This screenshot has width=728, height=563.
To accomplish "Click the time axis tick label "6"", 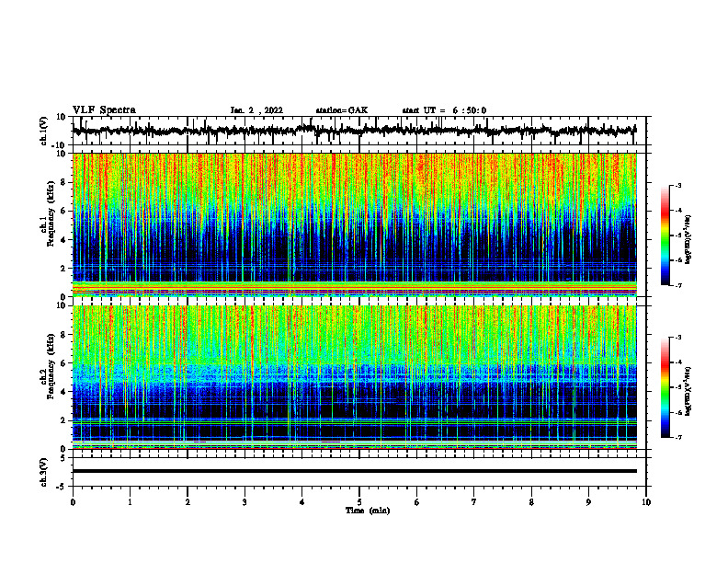I will pyautogui.click(x=417, y=502).
